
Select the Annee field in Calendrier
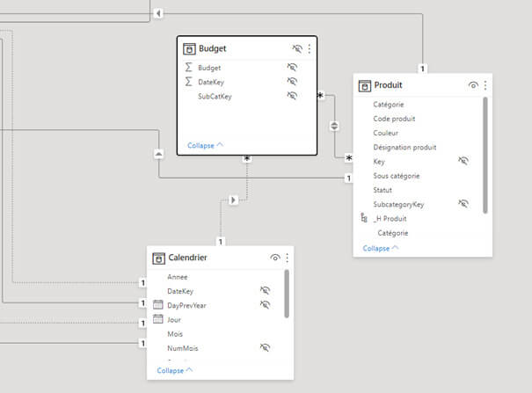pos(178,277)
